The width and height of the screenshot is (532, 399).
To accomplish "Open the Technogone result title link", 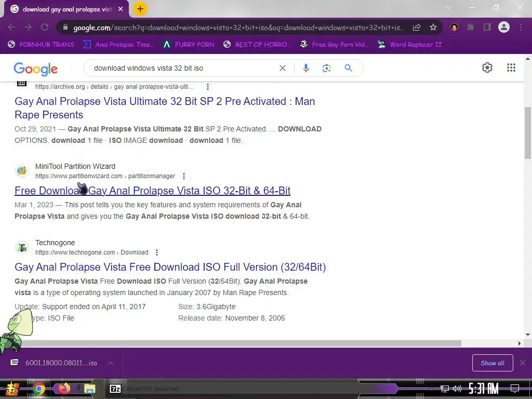I will click(x=170, y=267).
